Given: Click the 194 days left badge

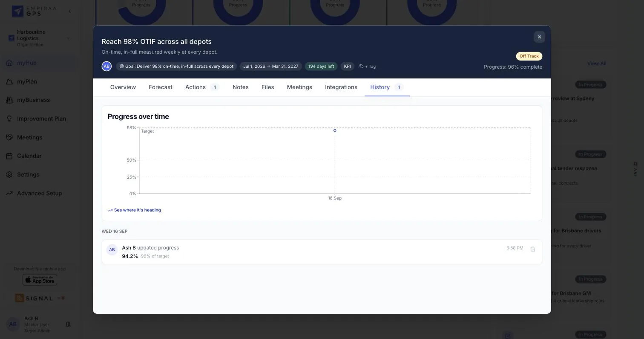Looking at the screenshot, I should tap(321, 67).
